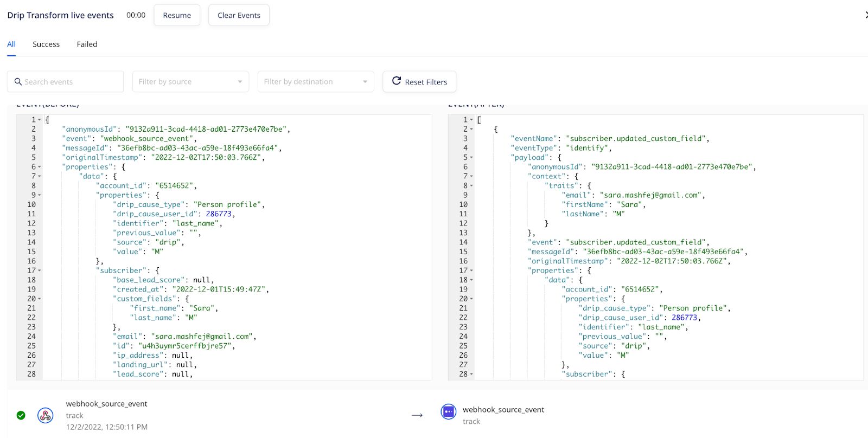Fold the "properties" block on line 6

pos(40,167)
